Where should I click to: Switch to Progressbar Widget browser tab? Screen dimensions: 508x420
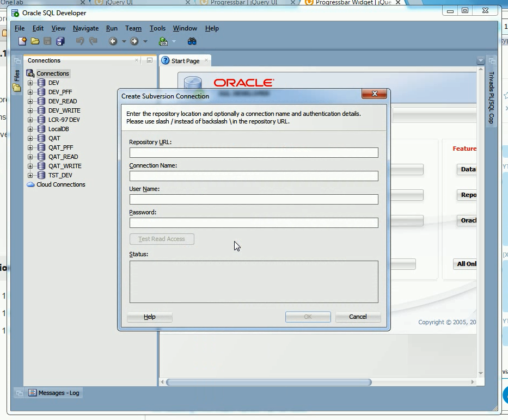pyautogui.click(x=353, y=2)
